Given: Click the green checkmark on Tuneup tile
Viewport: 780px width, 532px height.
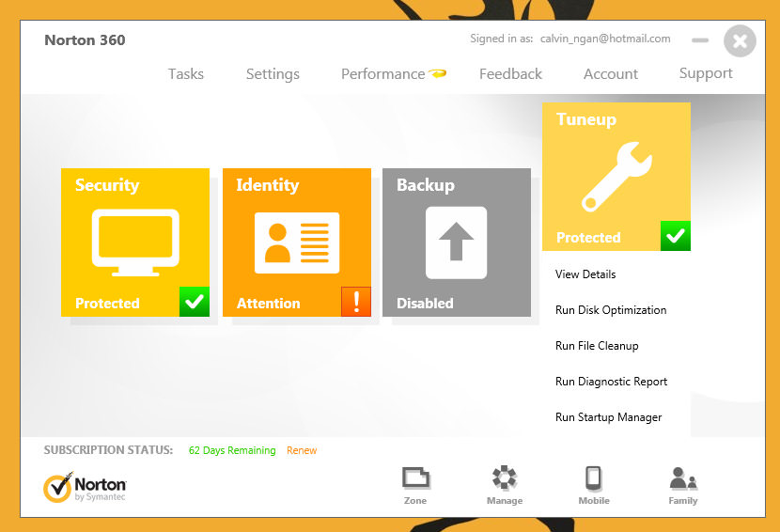Looking at the screenshot, I should tap(676, 236).
